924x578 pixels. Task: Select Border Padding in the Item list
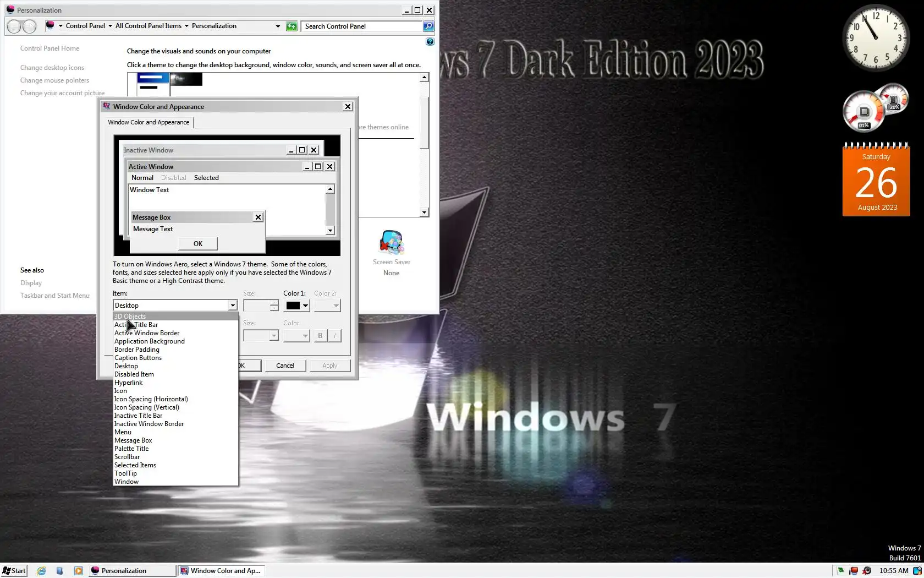point(175,350)
